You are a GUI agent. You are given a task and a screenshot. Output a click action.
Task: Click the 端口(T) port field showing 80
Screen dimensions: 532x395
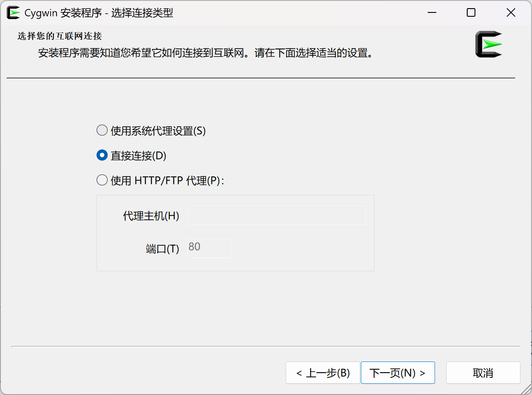209,248
